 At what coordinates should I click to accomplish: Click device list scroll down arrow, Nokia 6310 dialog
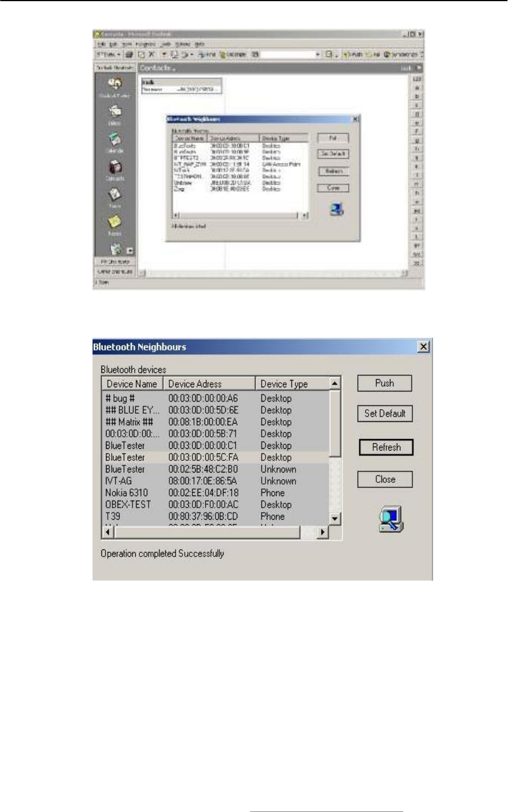click(335, 519)
